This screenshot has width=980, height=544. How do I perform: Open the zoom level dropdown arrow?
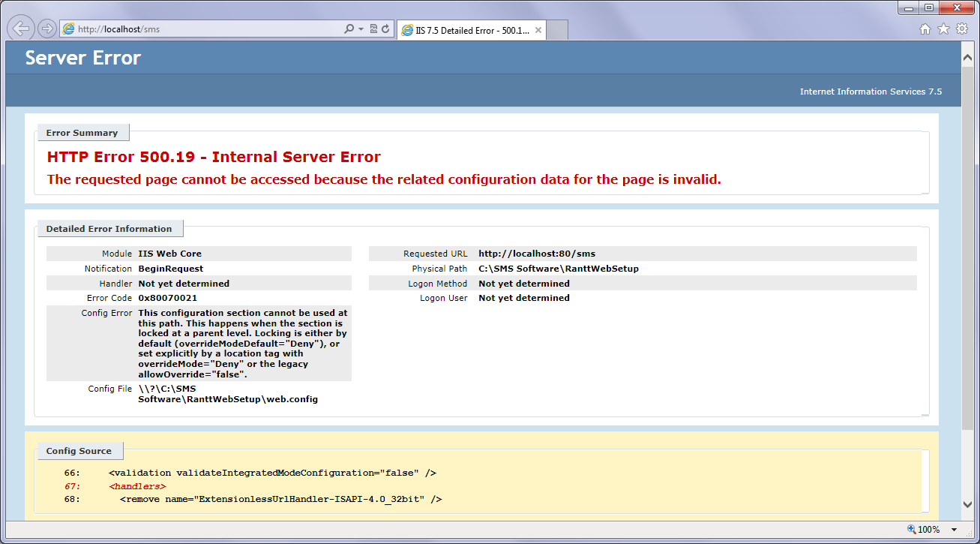pyautogui.click(x=954, y=529)
